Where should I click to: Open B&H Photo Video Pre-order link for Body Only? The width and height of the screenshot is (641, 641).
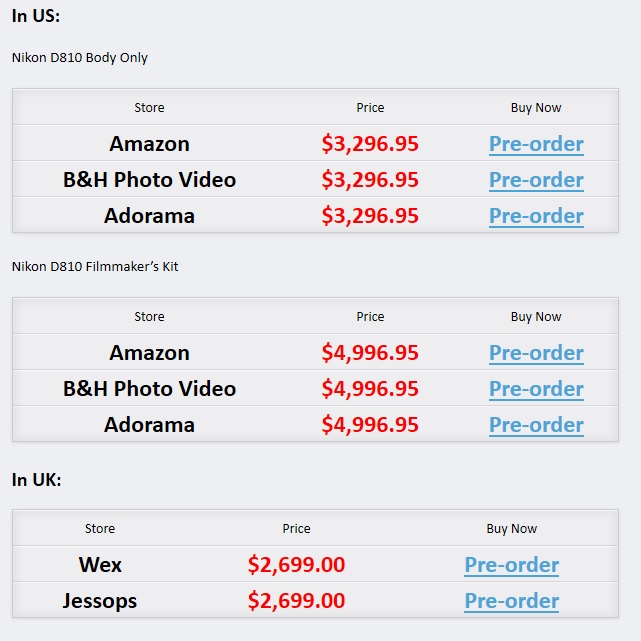(536, 180)
